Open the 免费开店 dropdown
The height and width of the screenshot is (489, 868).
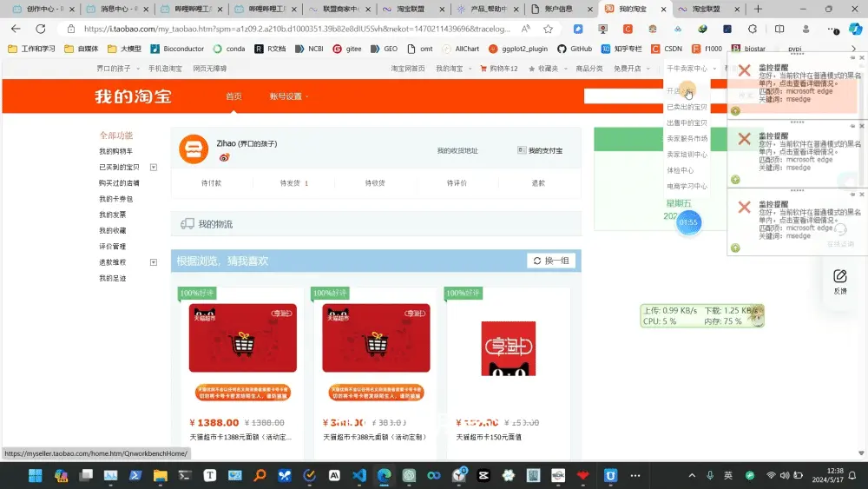[632, 69]
